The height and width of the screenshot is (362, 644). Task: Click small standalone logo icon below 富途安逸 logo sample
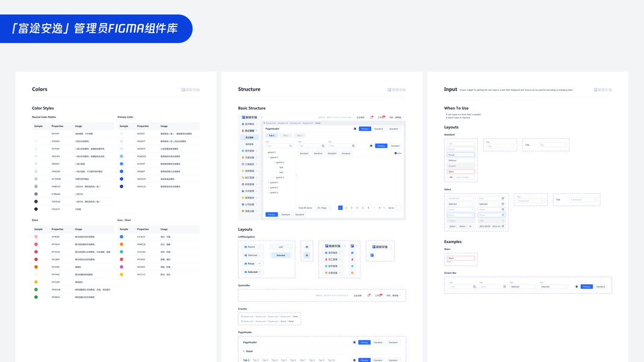(x=372, y=255)
